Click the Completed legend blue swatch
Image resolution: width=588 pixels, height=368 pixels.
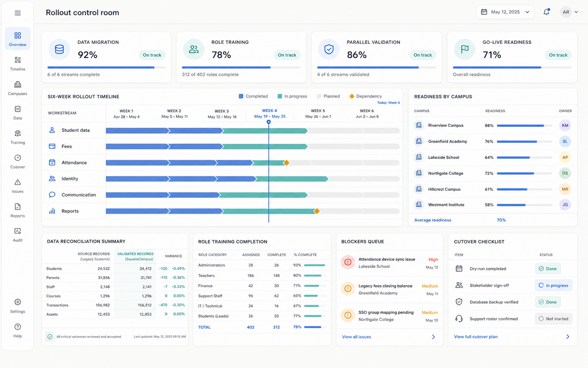(241, 96)
